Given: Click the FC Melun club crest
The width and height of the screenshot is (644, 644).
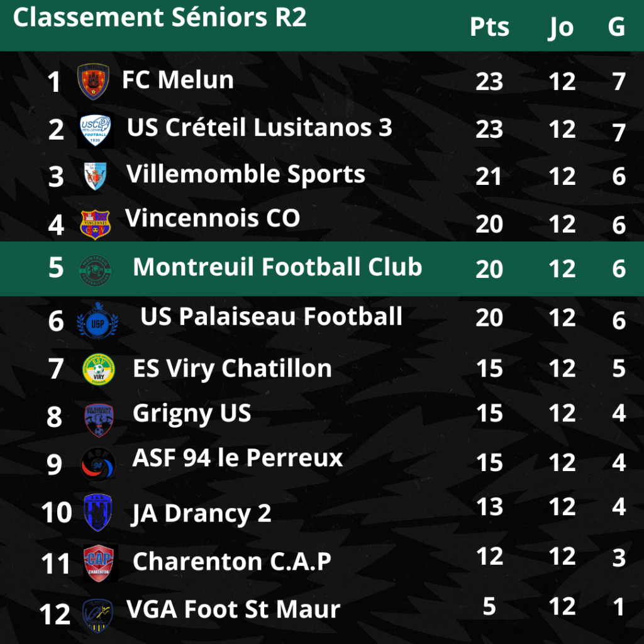Looking at the screenshot, I should 93,82.
